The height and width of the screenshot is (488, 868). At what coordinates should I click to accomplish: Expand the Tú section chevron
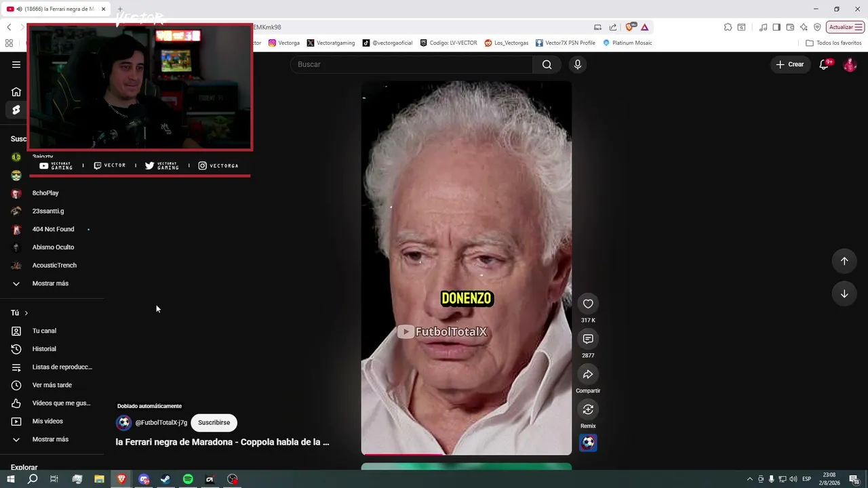pyautogui.click(x=26, y=313)
